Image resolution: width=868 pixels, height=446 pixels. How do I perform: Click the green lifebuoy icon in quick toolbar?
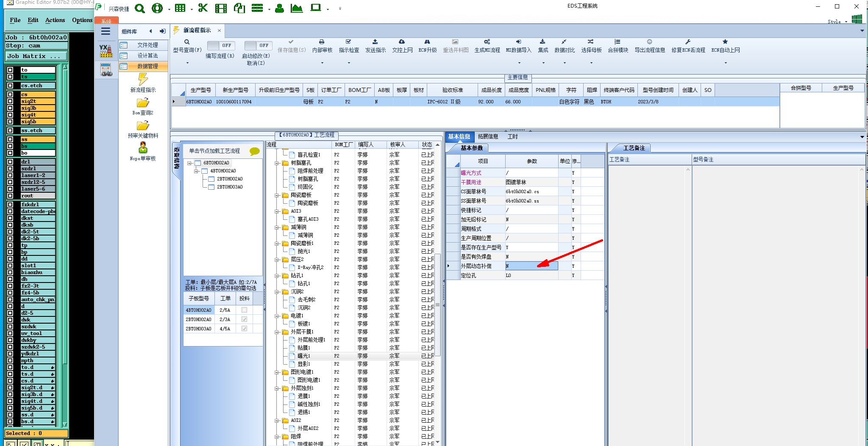157,8
